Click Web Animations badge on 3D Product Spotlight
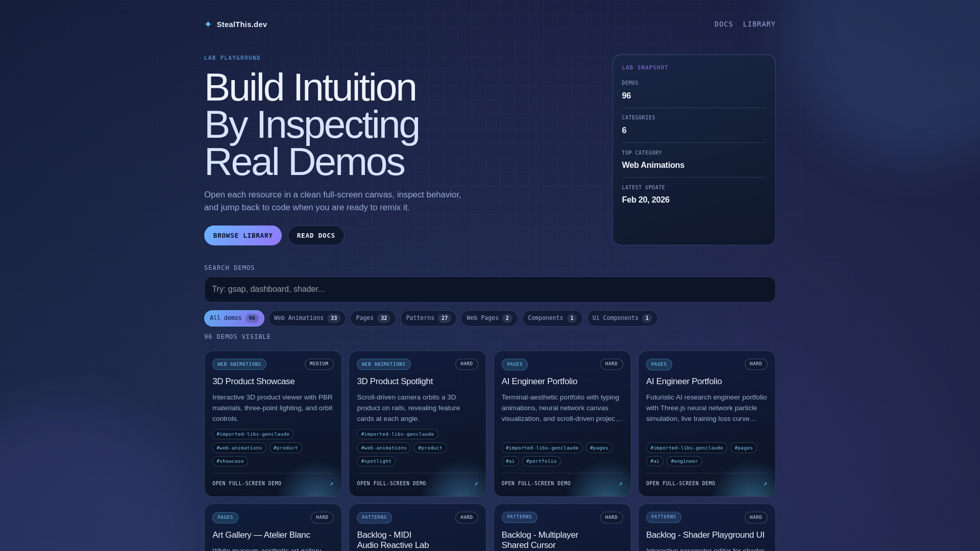The width and height of the screenshot is (980, 551). (x=384, y=364)
